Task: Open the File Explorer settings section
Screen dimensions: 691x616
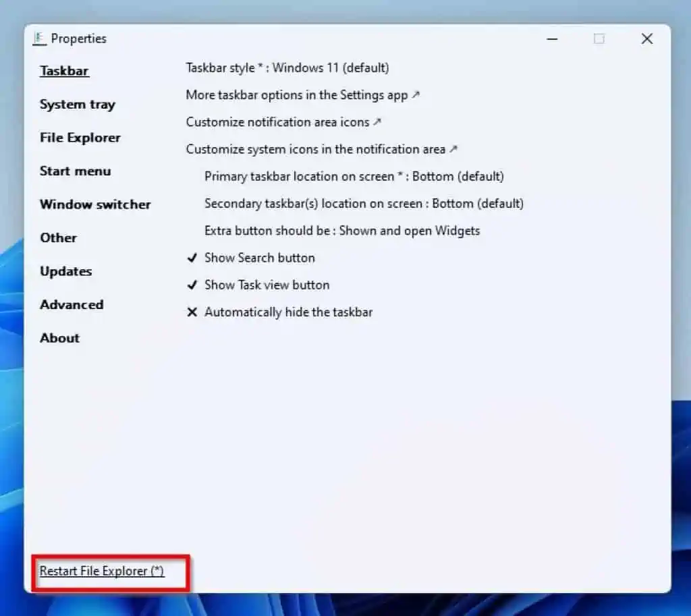Action: pyautogui.click(x=80, y=138)
